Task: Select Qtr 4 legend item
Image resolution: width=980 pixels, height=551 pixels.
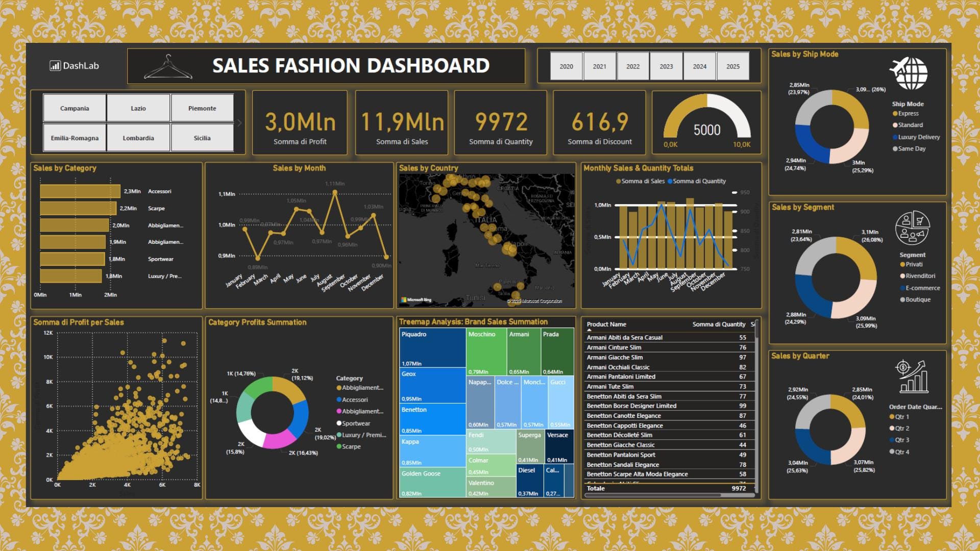Action: pos(899,452)
